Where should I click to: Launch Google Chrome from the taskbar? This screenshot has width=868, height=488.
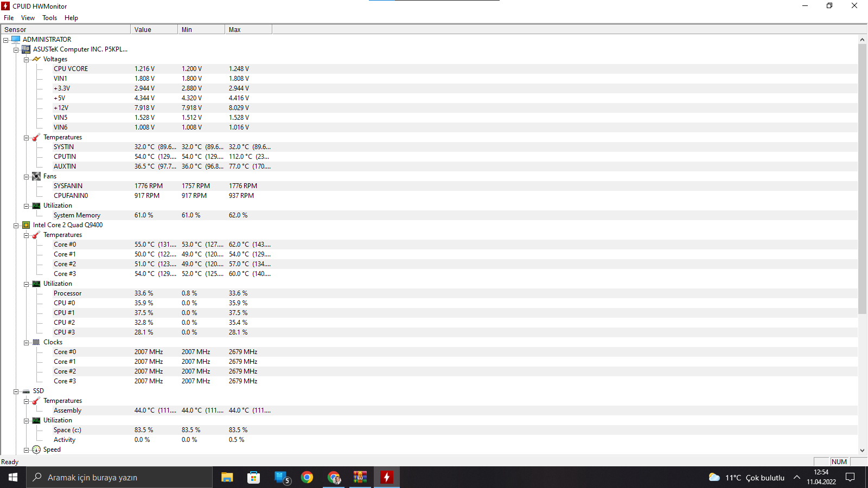point(307,477)
